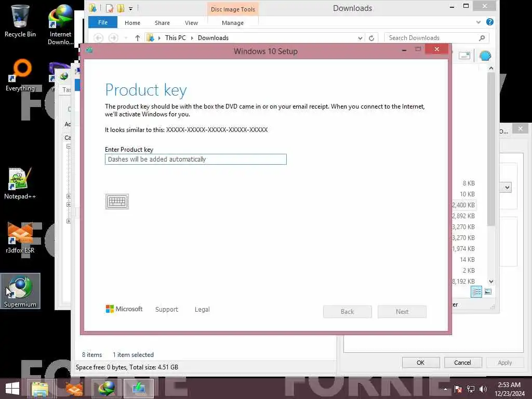Click the Next button in Setup
532x399 pixels.
coord(402,312)
